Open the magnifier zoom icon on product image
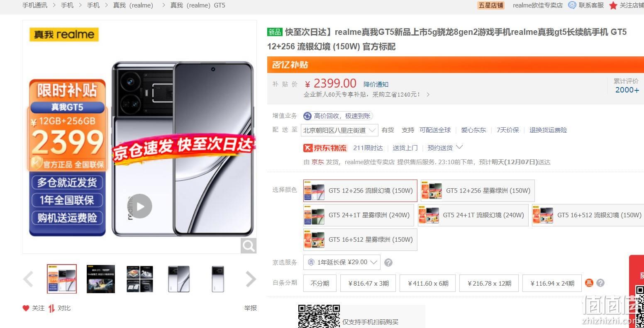This screenshot has height=328, width=644. click(x=249, y=246)
